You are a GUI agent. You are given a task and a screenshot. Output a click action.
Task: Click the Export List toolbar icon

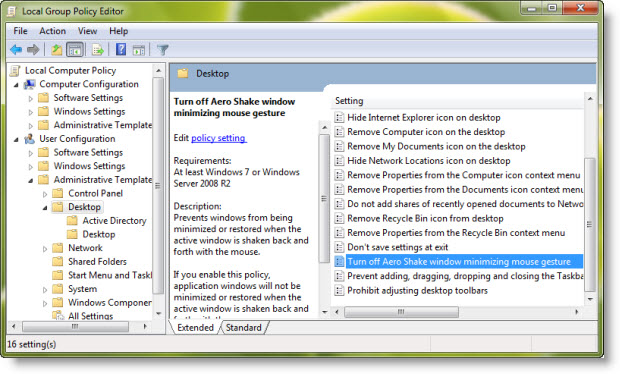tap(98, 50)
